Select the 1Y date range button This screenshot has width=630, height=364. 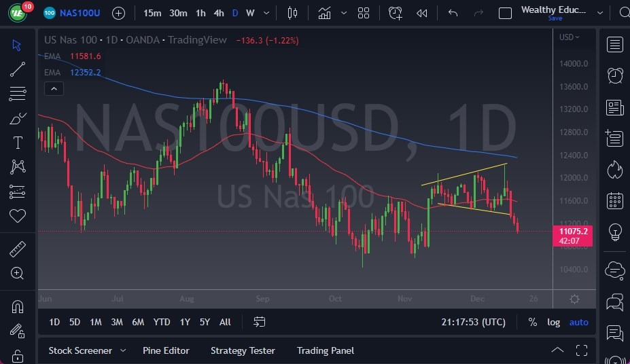(x=185, y=322)
